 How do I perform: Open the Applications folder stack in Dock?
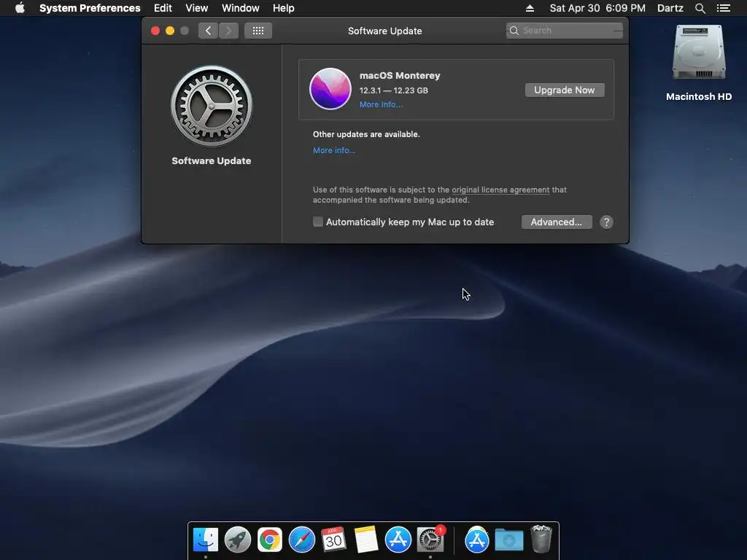point(477,540)
